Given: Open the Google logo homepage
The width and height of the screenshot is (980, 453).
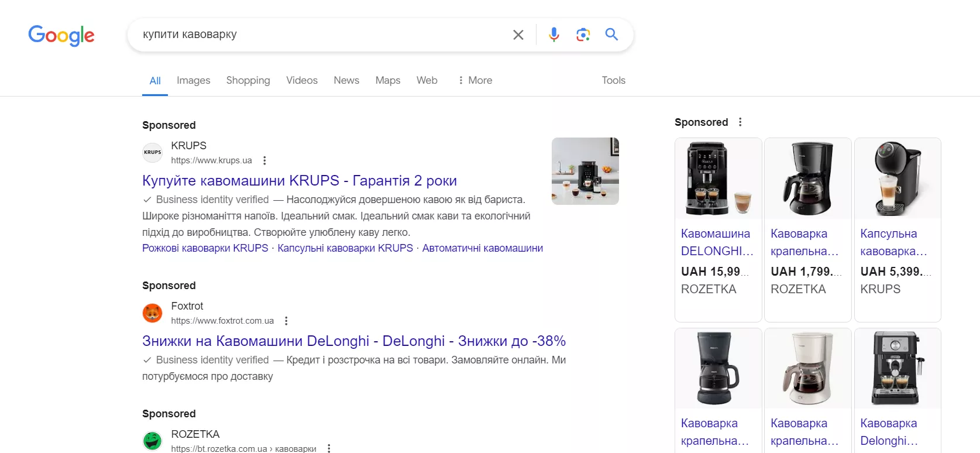Looking at the screenshot, I should point(61,35).
